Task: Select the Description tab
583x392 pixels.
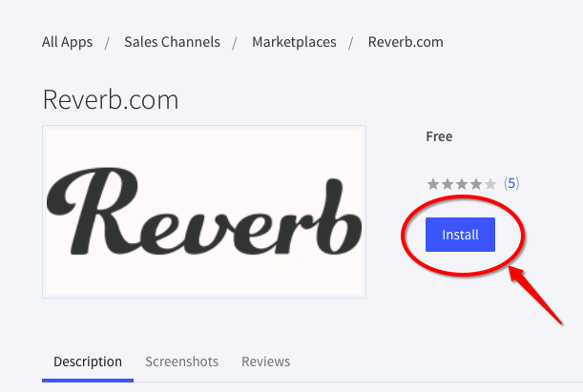Action: click(x=88, y=361)
